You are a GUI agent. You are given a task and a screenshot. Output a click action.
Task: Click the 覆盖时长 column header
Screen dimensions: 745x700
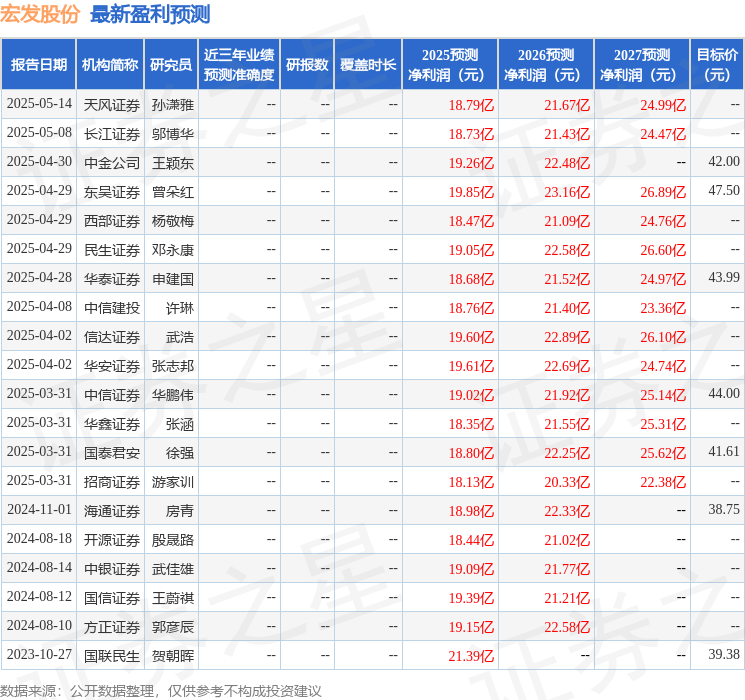[x=367, y=65]
